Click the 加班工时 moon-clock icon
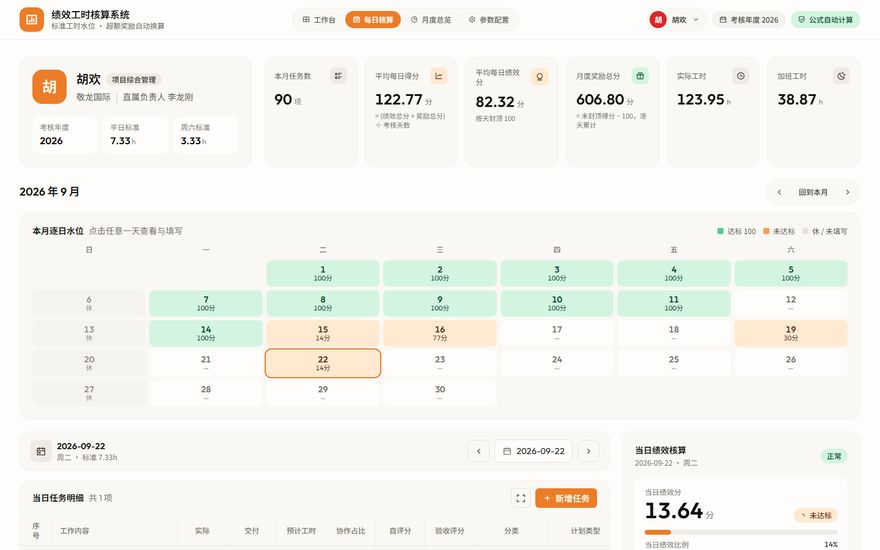 click(841, 76)
